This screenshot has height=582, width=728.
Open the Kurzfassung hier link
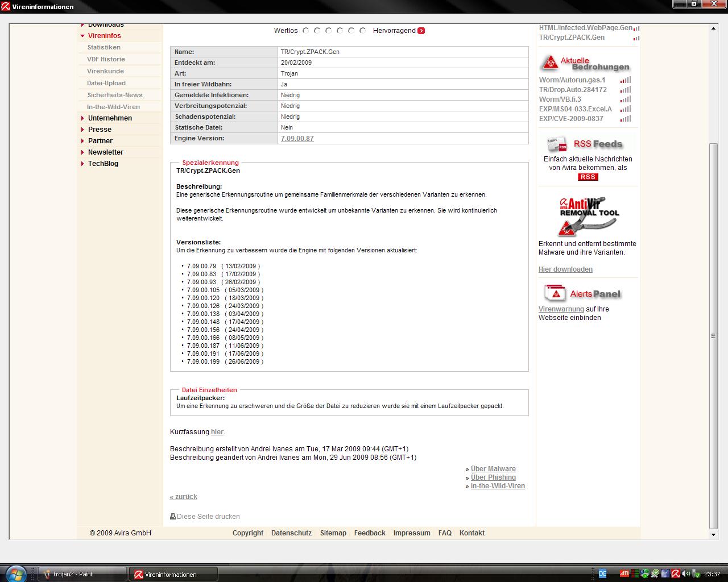[x=217, y=432]
